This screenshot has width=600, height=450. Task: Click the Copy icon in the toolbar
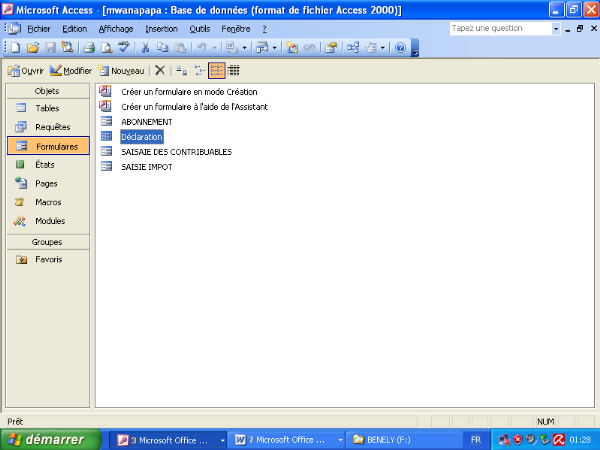[163, 48]
